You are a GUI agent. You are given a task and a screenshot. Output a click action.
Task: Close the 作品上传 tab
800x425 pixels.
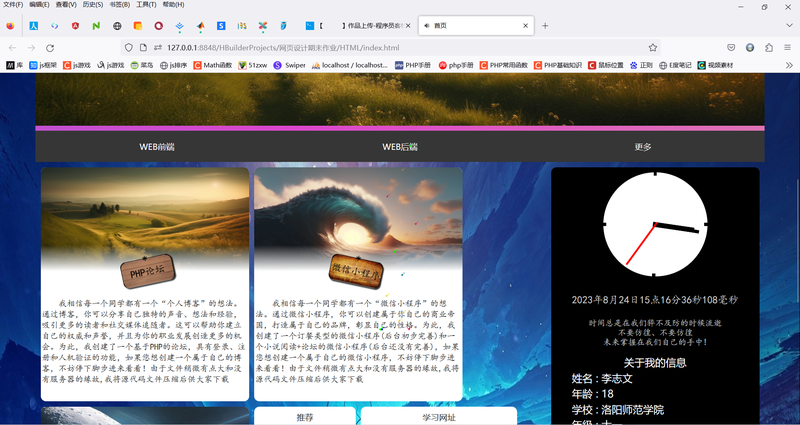[x=408, y=26]
